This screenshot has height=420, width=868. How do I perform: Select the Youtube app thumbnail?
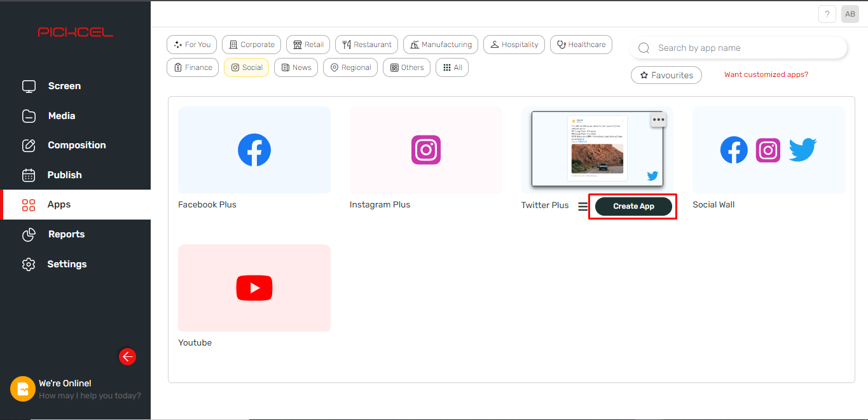tap(254, 288)
